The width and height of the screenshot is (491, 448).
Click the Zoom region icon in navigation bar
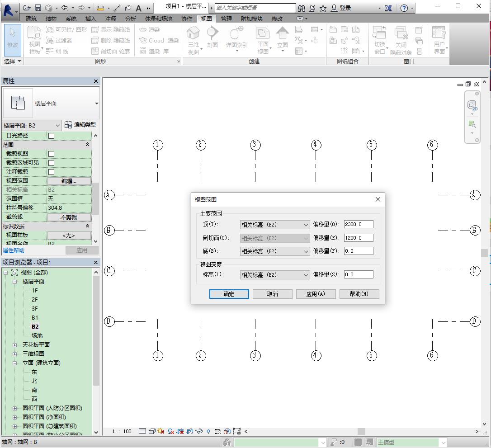[472, 124]
